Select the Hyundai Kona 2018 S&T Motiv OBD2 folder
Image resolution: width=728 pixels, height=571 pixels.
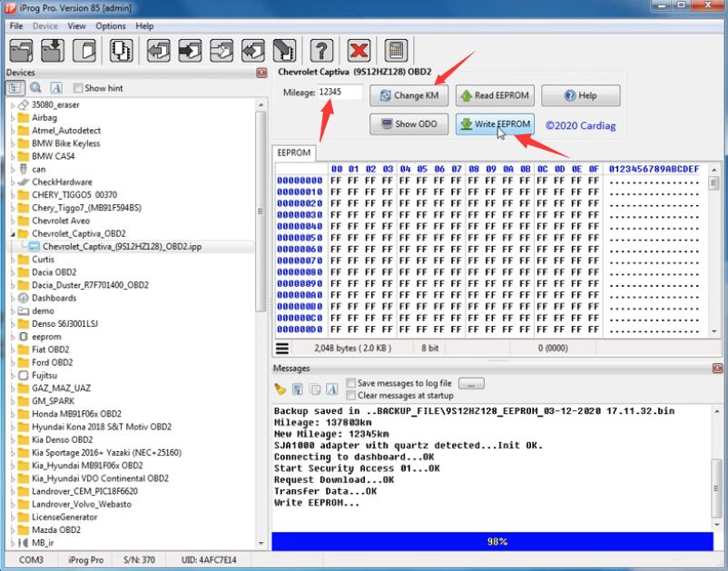coord(102,427)
